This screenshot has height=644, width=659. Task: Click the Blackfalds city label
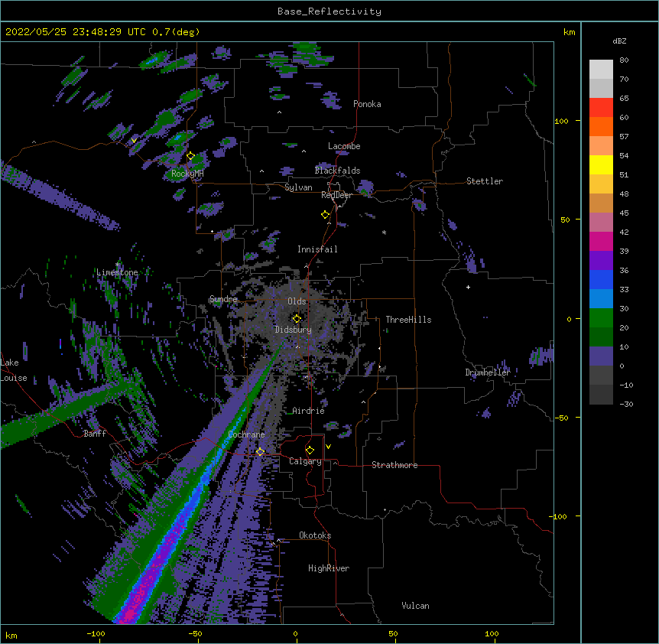point(337,171)
